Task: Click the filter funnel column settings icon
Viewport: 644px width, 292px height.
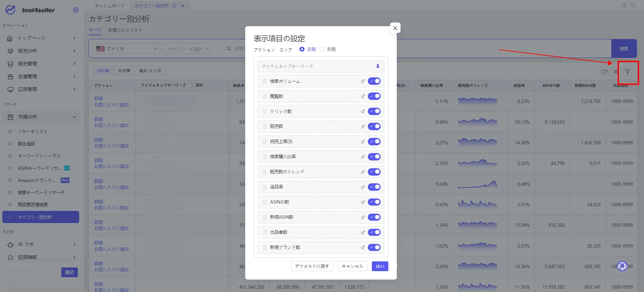Action: pyautogui.click(x=627, y=72)
